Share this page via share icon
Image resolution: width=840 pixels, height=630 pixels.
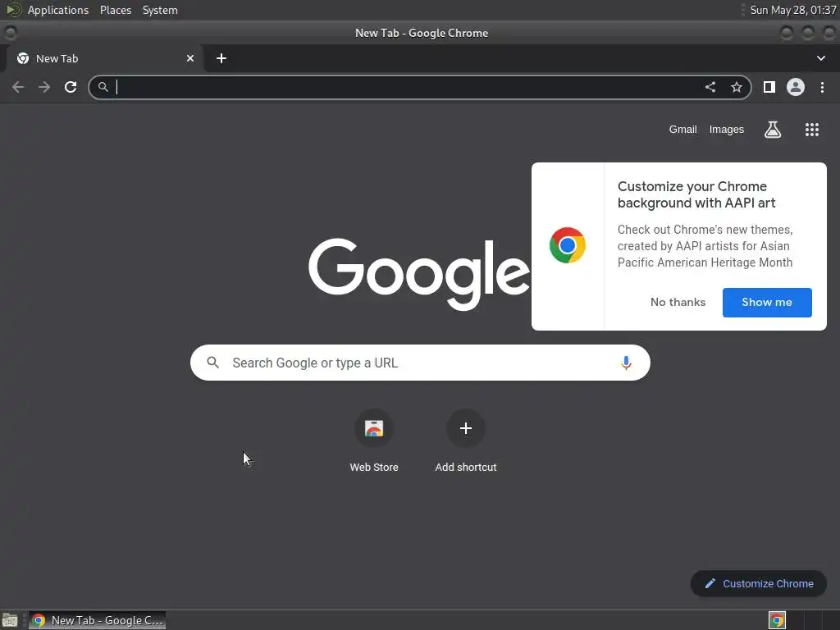pyautogui.click(x=710, y=87)
